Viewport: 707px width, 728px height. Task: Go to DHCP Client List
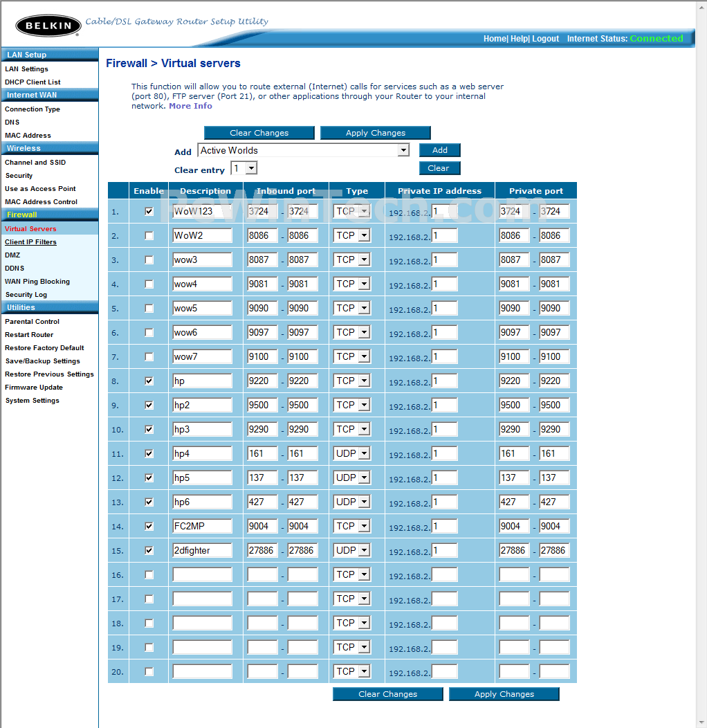pos(33,82)
